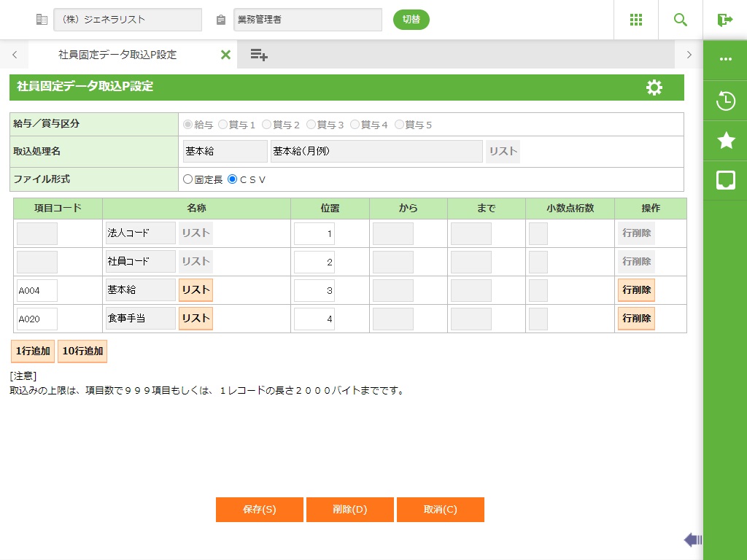
Task: Open the settings gear icon
Action: tap(654, 87)
